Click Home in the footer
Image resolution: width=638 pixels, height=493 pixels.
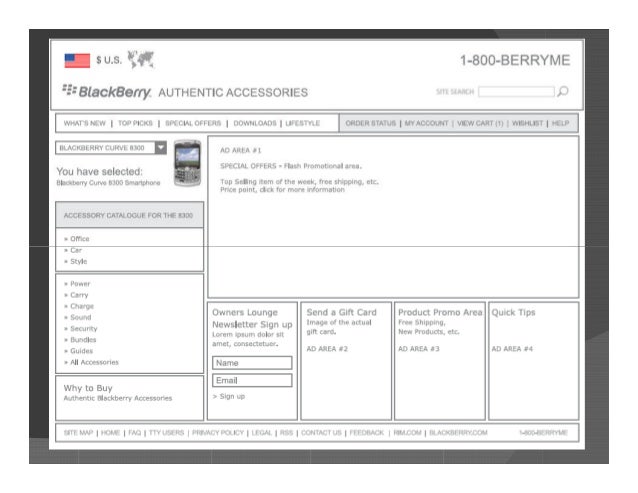pos(110,433)
